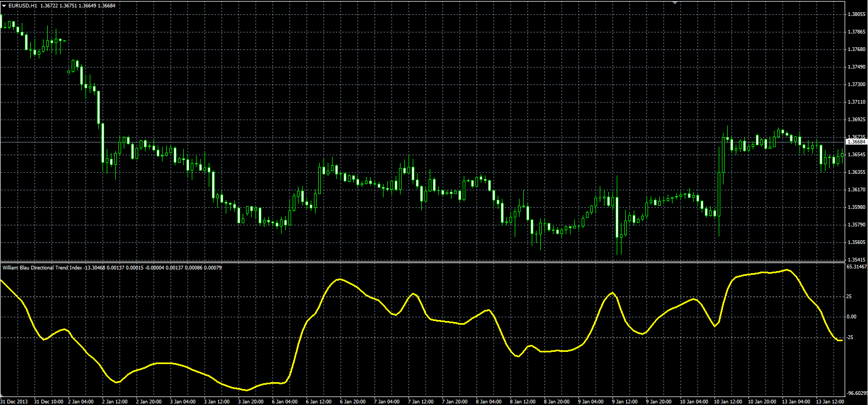Click the 1.38055 price axis label

tap(857, 14)
